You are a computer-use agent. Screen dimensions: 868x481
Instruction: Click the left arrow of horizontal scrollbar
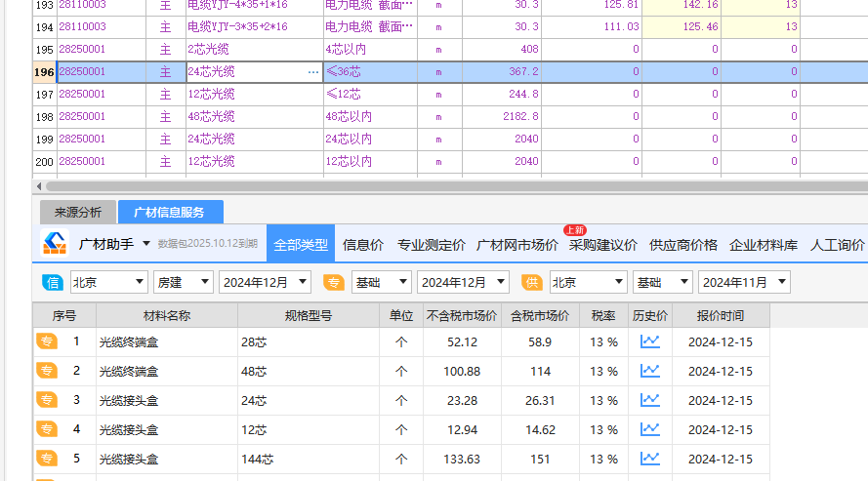(39, 186)
